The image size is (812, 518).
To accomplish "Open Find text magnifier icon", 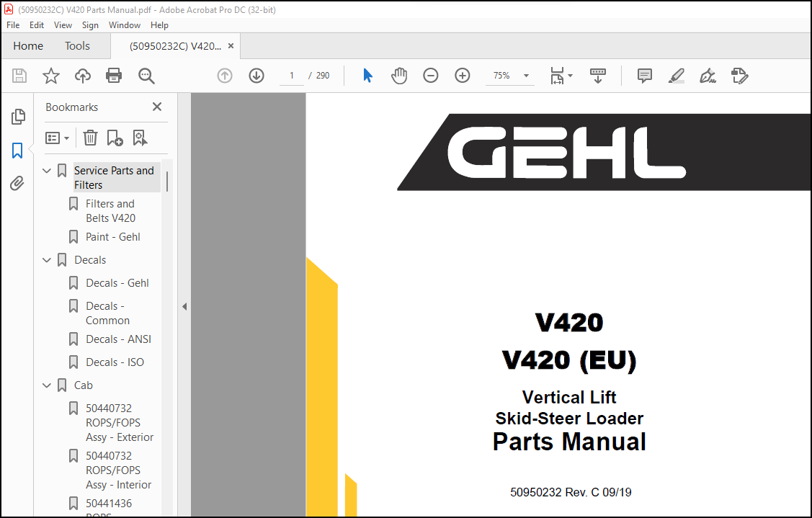I will (x=146, y=76).
